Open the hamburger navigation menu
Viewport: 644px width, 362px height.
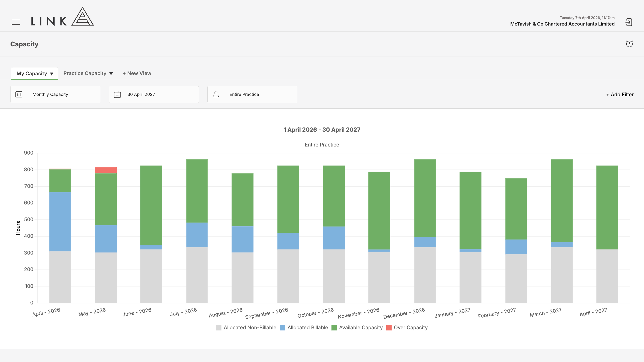(16, 22)
